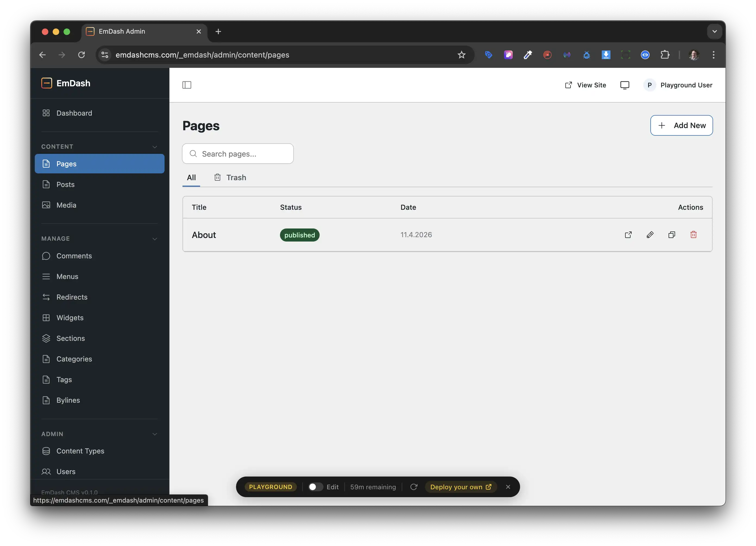Open Categories in sidebar
Viewport: 756px width, 546px height.
coord(99,359)
